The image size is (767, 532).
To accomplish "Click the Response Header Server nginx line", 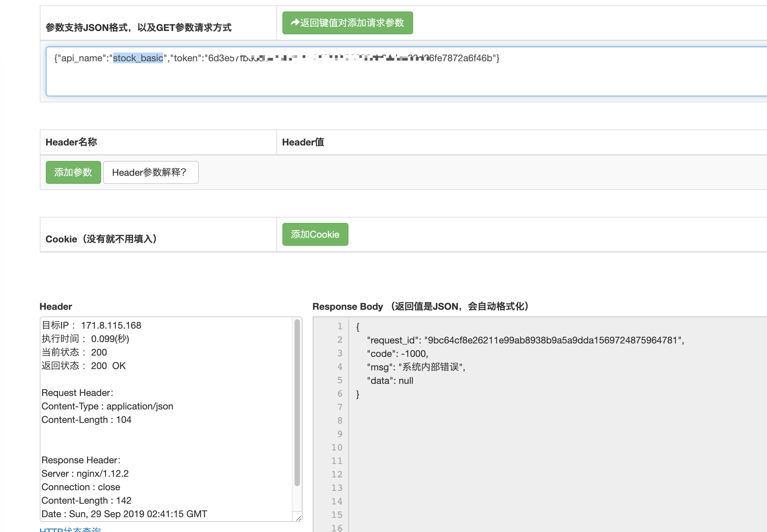I will click(85, 473).
